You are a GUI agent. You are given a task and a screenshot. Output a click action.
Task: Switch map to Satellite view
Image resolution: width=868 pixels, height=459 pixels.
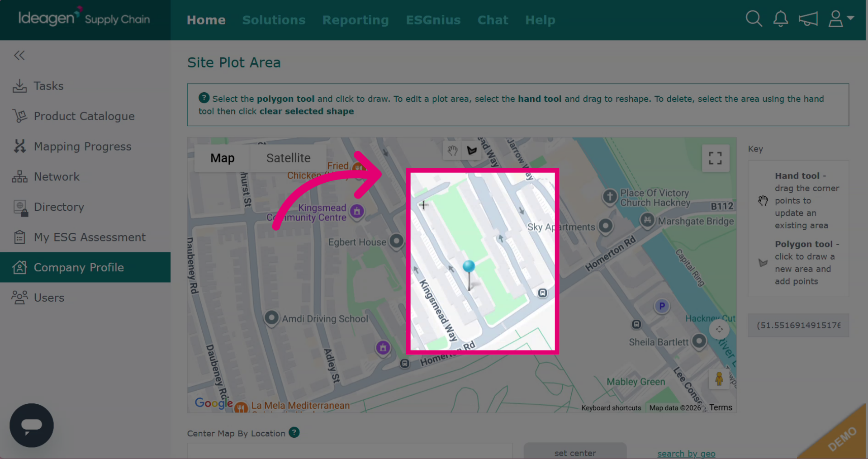288,158
